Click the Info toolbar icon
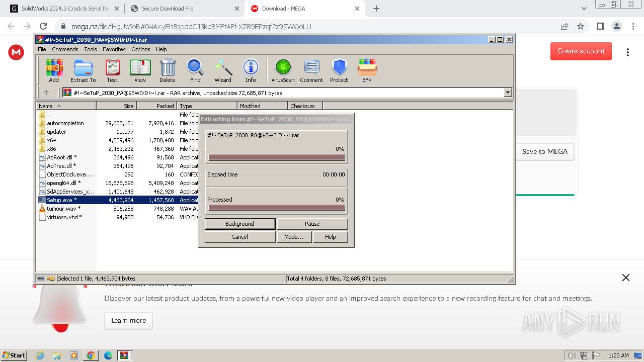The image size is (644, 362). 251,70
